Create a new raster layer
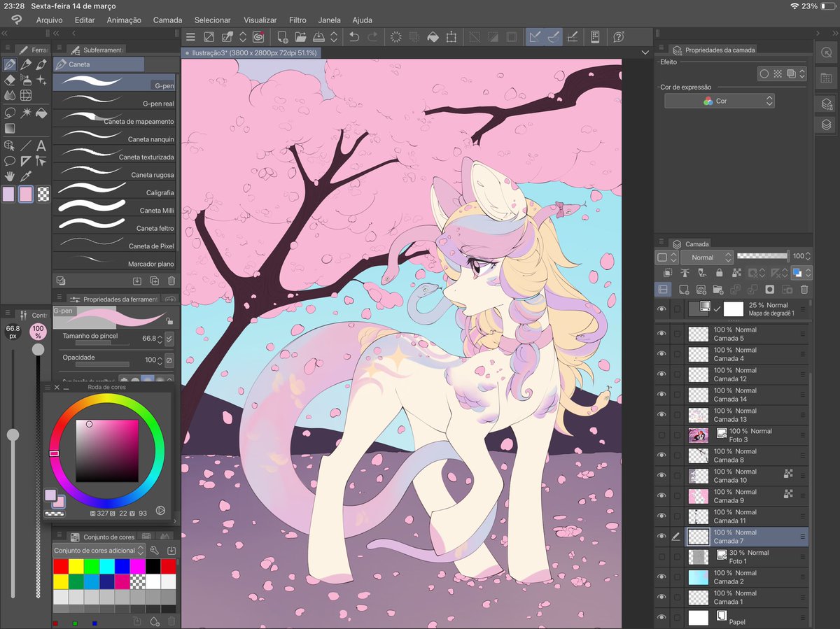Viewport: 840px width, 629px height. [683, 289]
